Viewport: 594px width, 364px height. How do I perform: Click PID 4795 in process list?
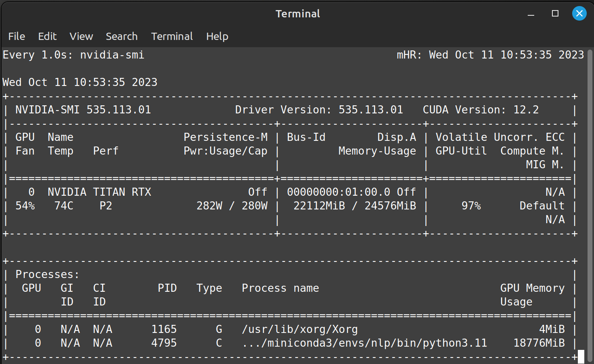pos(164,343)
